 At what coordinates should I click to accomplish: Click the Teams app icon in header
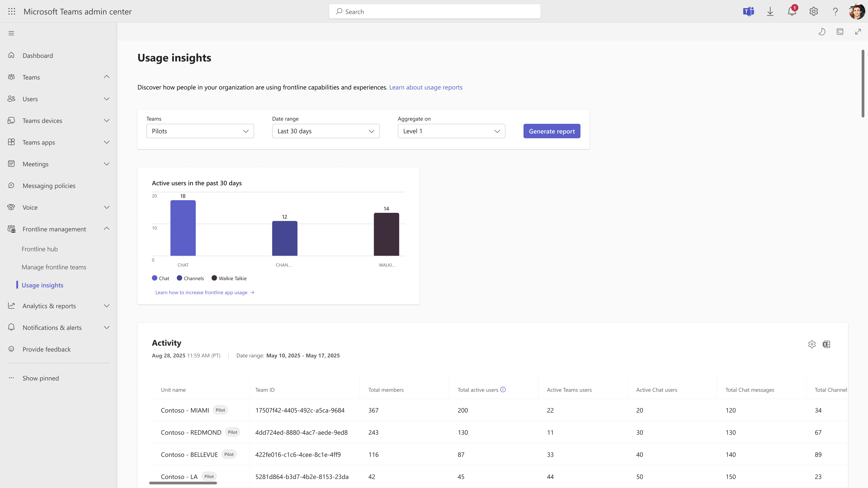coord(748,11)
